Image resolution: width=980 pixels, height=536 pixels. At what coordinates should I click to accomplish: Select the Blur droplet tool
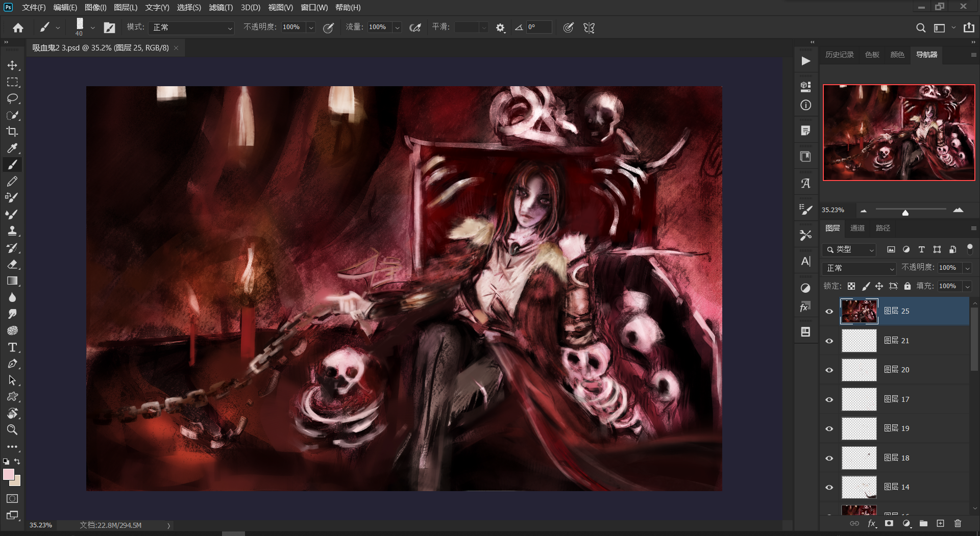12,297
